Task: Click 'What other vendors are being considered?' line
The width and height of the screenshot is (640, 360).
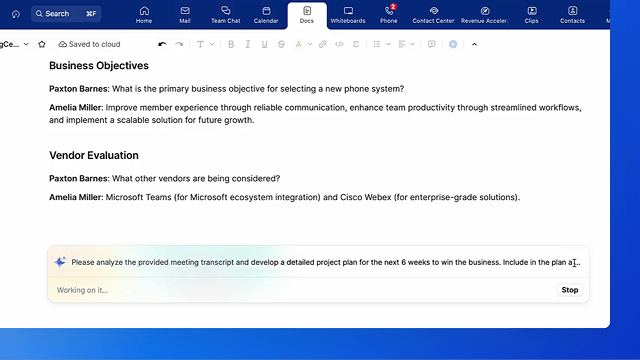Action: pyautogui.click(x=196, y=178)
